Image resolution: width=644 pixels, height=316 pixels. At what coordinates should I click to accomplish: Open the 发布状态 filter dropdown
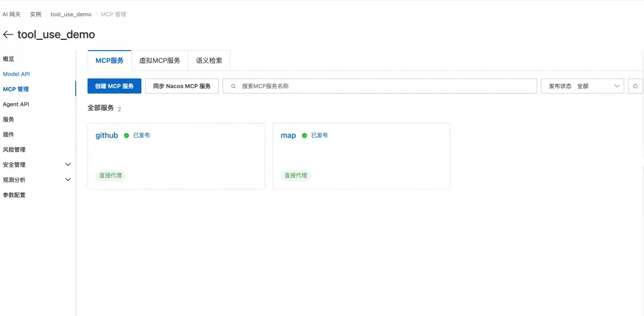583,86
